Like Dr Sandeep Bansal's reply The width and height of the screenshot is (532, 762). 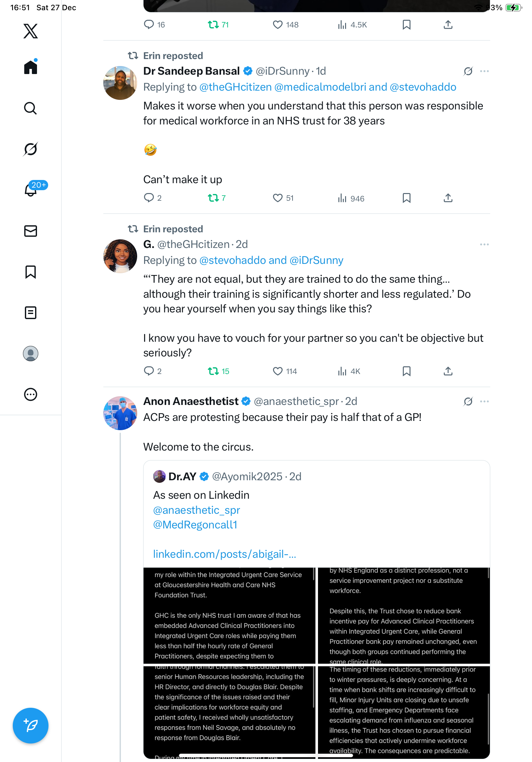click(277, 198)
